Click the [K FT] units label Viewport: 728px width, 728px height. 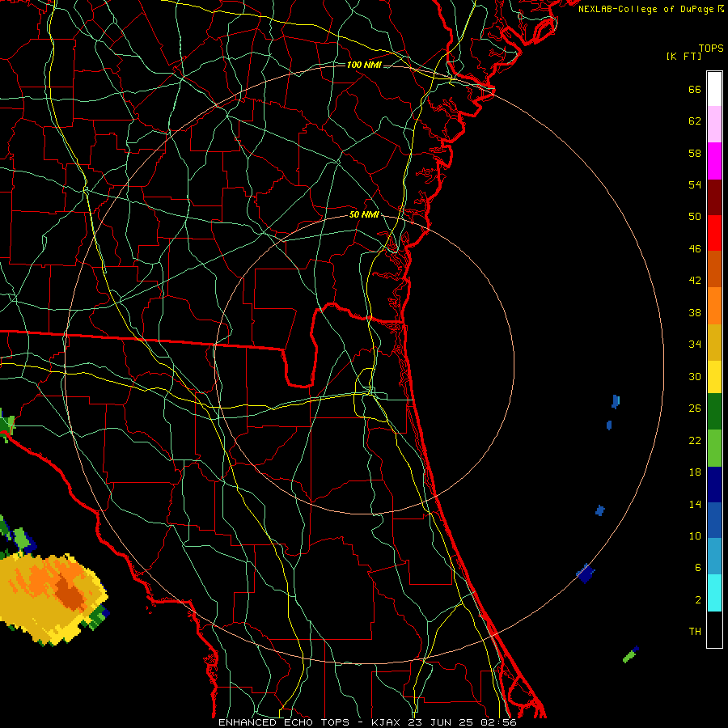coord(684,56)
